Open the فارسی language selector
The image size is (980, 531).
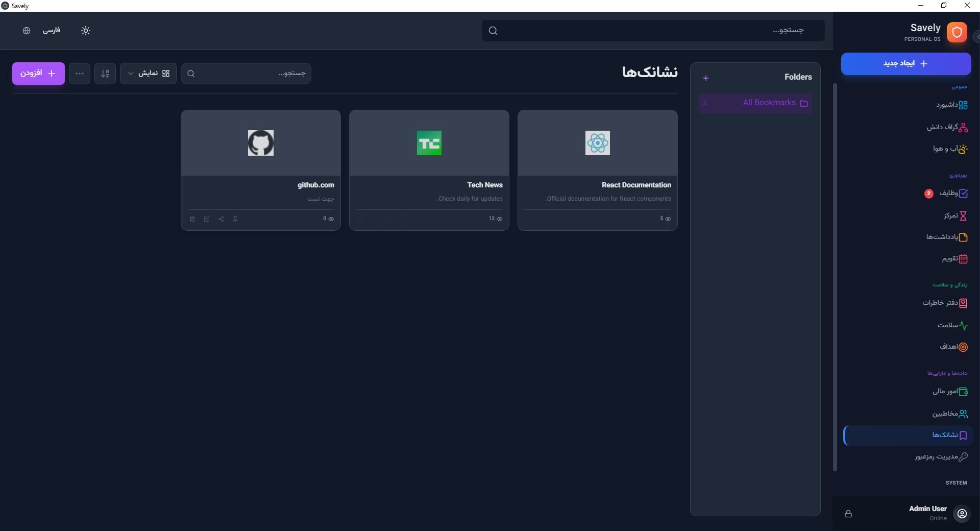pyautogui.click(x=51, y=31)
